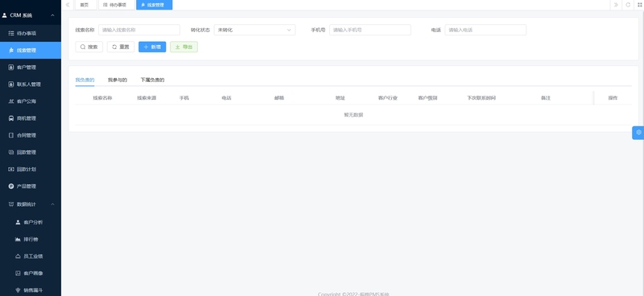The height and width of the screenshot is (296, 644).
Task: Click the 手机 column header
Action: click(184, 98)
